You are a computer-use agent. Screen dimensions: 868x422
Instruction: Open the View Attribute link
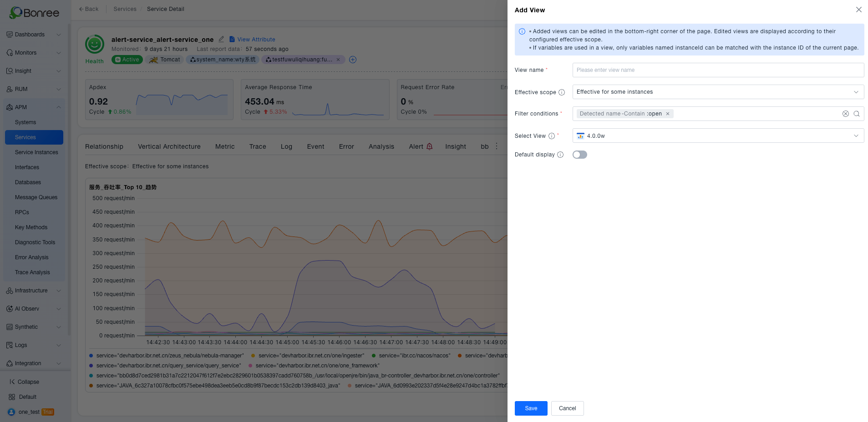[x=252, y=40]
